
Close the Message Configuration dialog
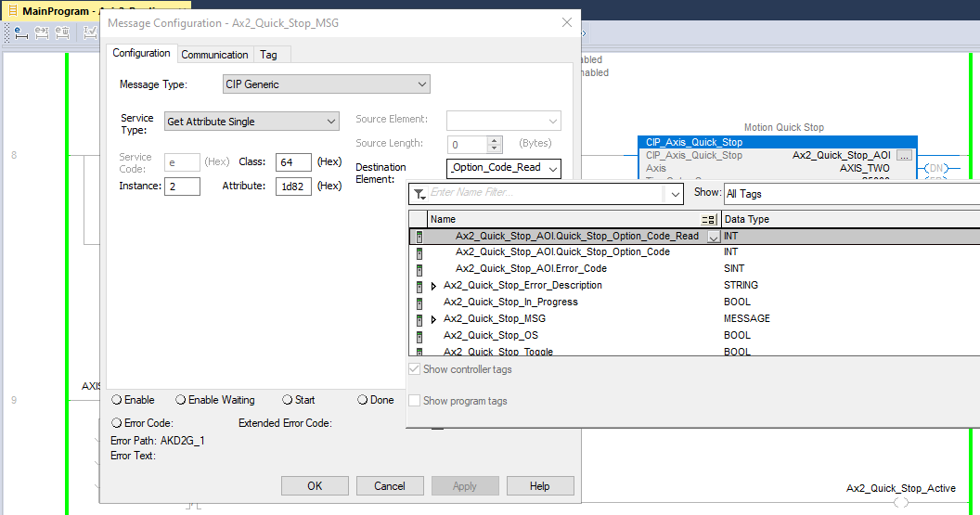point(567,22)
